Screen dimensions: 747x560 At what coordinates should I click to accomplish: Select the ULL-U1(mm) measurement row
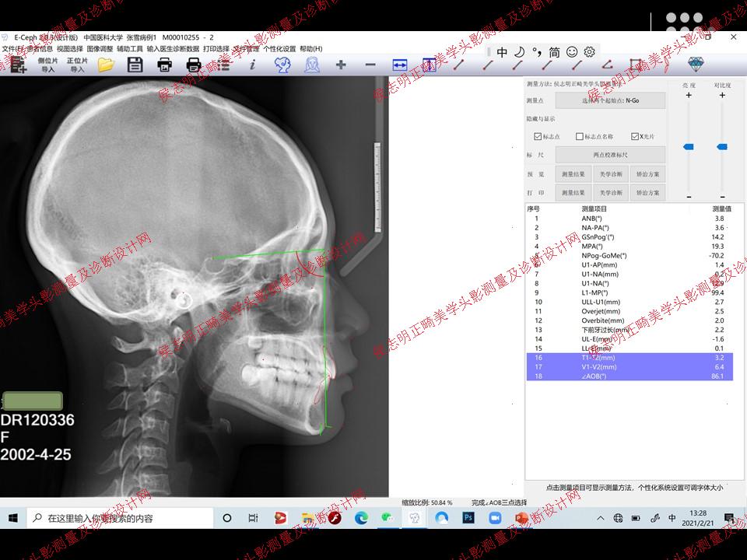(630, 302)
